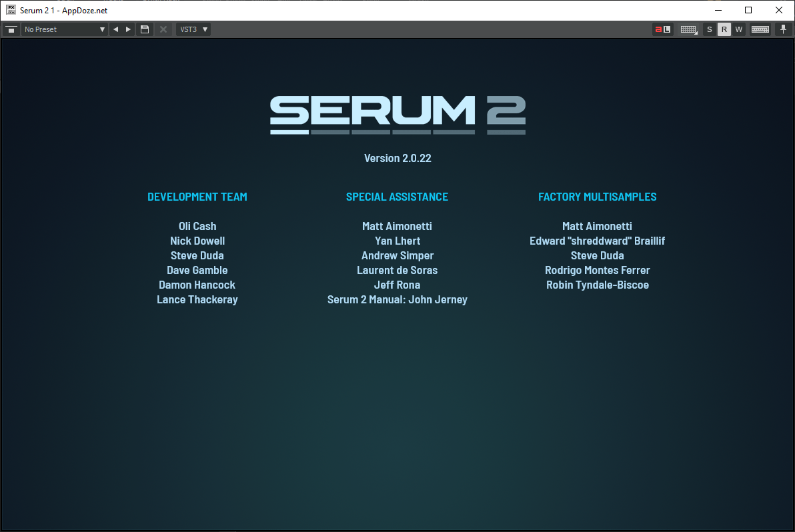Screen dimensions: 795x532
Task: Save preset with the floppy disk icon
Action: point(145,29)
